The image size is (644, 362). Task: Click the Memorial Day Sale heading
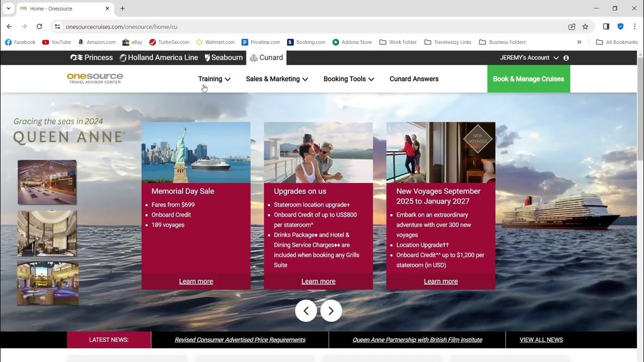click(183, 191)
